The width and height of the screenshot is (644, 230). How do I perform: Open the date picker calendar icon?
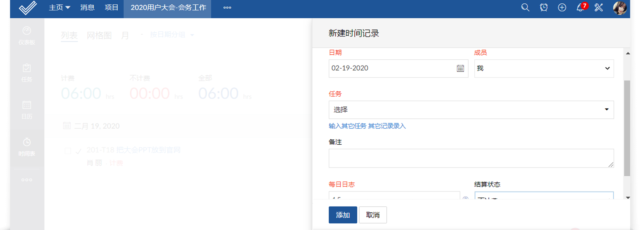tap(460, 68)
